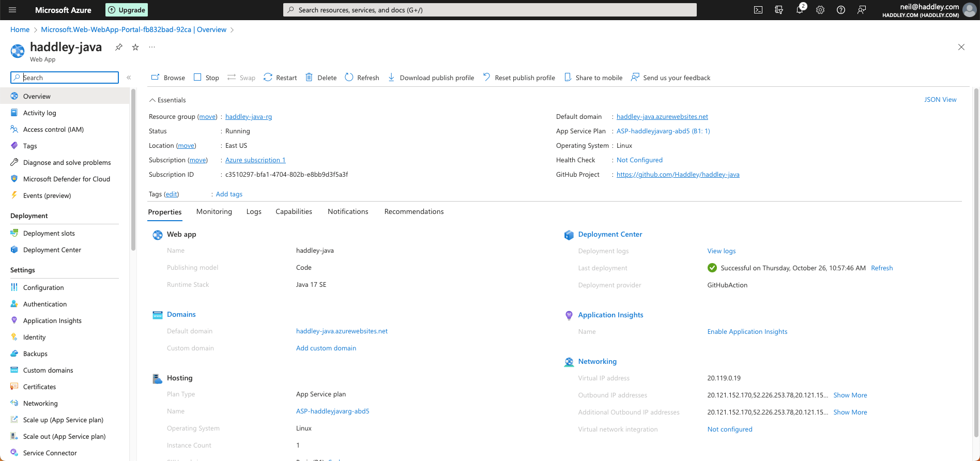Open Tags in the left menu
The image size is (980, 461).
tap(30, 146)
